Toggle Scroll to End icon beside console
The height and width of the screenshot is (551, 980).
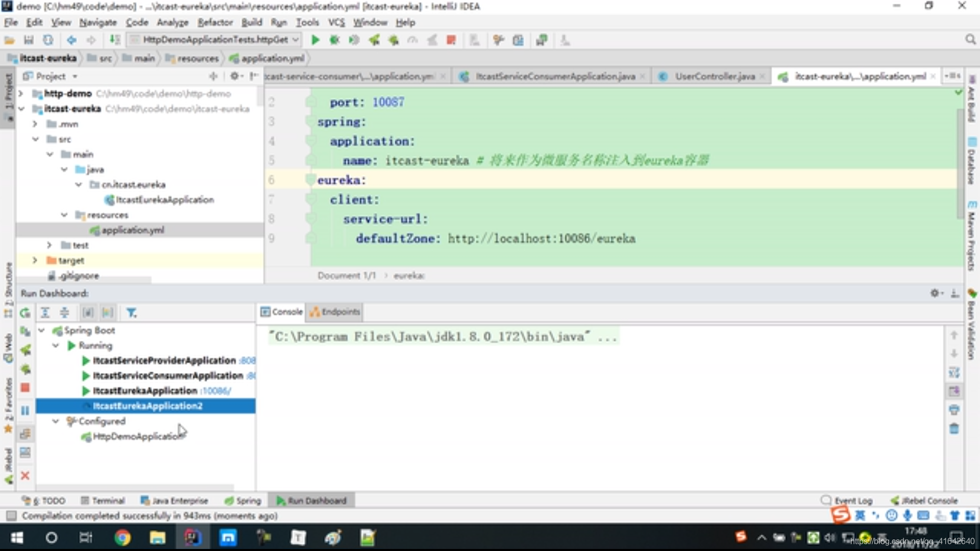coord(954,391)
